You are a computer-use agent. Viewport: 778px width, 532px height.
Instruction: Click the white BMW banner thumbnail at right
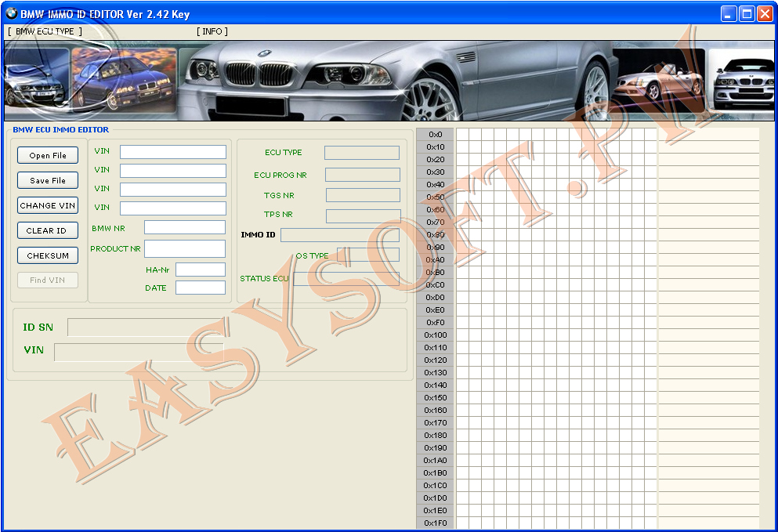[x=741, y=79]
